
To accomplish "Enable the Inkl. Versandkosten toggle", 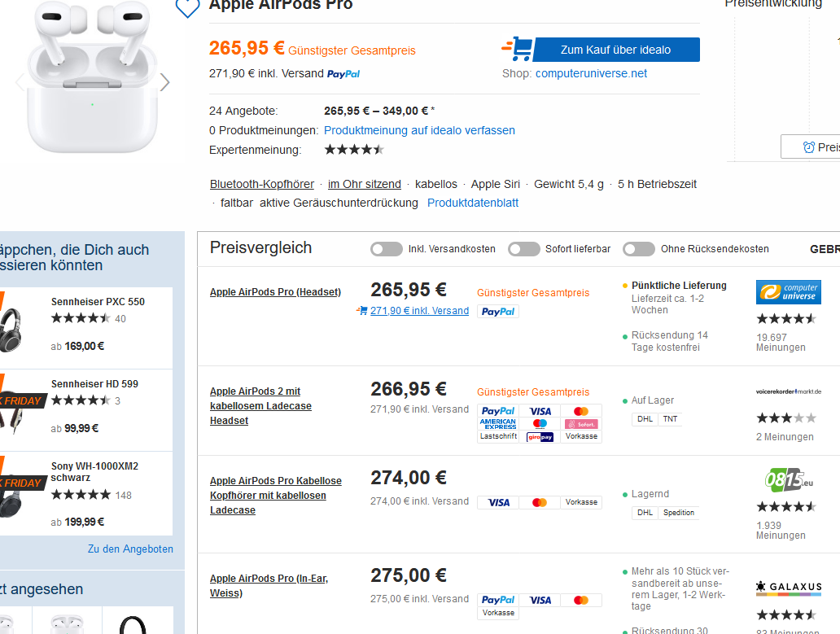I will click(x=387, y=249).
